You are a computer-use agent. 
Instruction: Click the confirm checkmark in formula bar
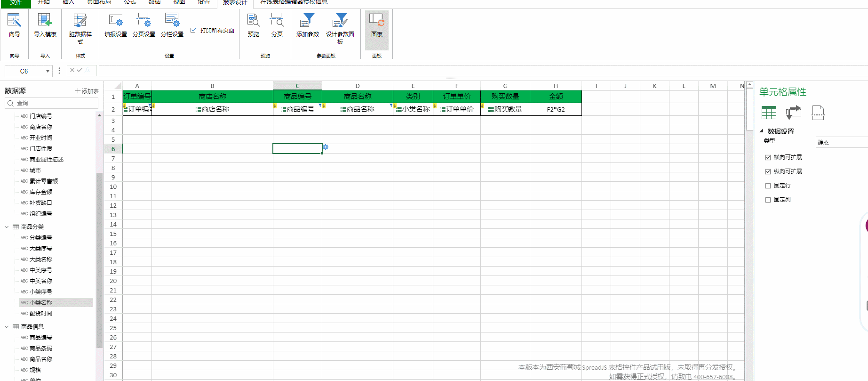pyautogui.click(x=80, y=70)
